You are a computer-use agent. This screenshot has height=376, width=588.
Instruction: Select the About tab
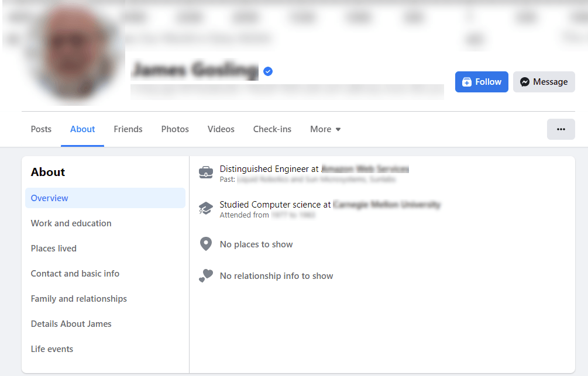[82, 129]
